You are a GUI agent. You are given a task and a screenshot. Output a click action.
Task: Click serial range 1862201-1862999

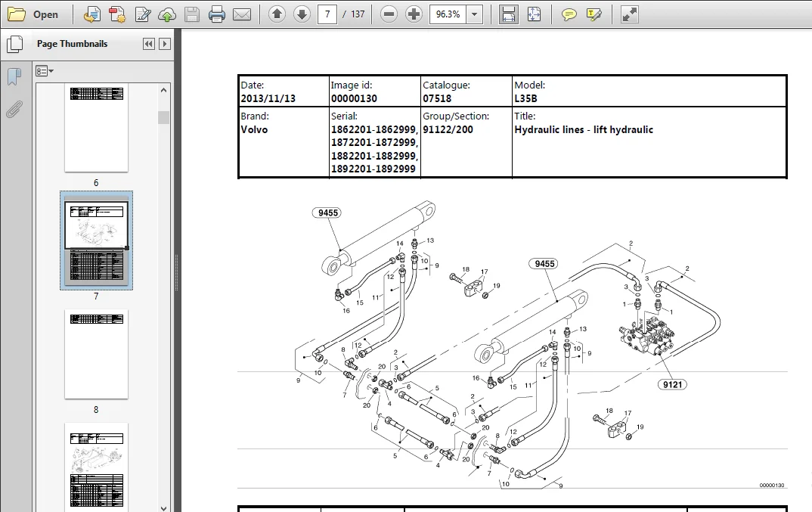[x=374, y=129]
